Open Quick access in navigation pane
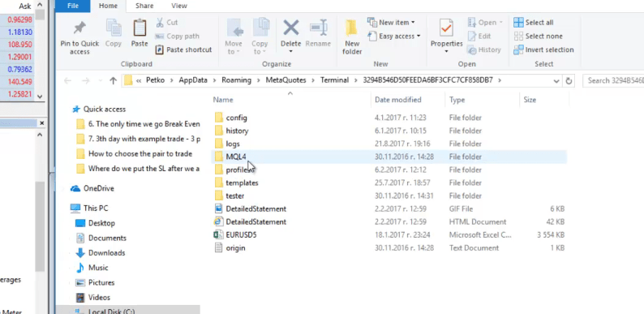The height and width of the screenshot is (314, 644). coord(99,110)
